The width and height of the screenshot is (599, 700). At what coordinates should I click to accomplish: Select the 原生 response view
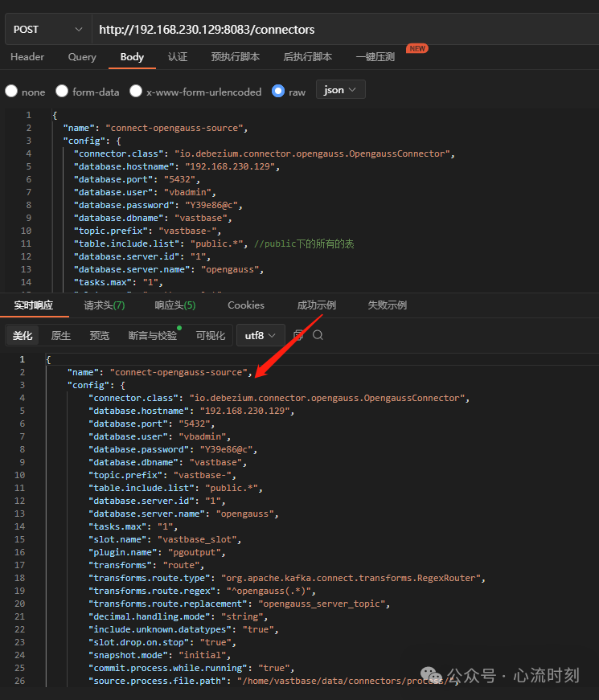coord(61,335)
